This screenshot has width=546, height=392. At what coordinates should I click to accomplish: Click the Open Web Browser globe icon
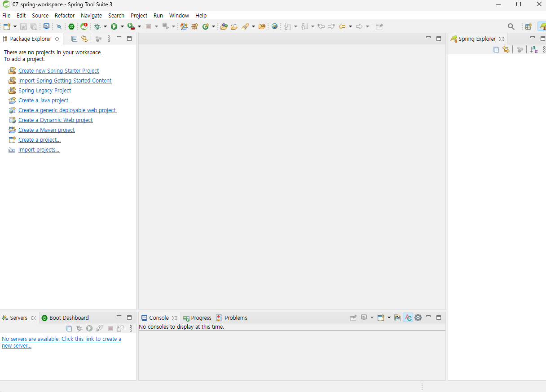pyautogui.click(x=274, y=26)
